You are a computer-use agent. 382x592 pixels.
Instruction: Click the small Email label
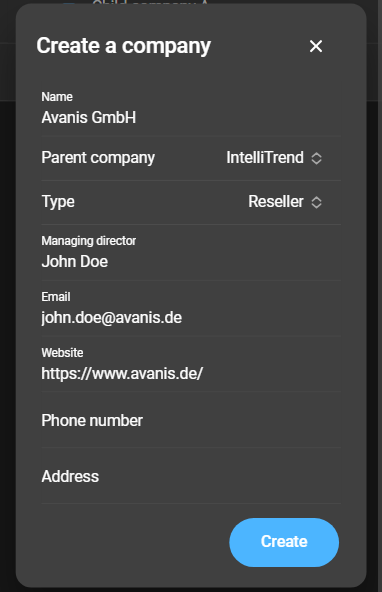click(56, 297)
